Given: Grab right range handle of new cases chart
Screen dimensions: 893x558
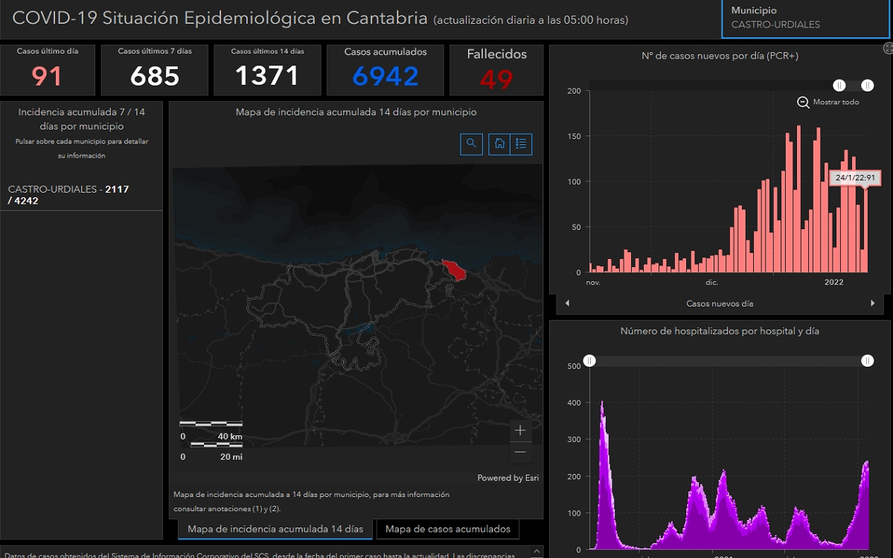Looking at the screenshot, I should [x=867, y=85].
